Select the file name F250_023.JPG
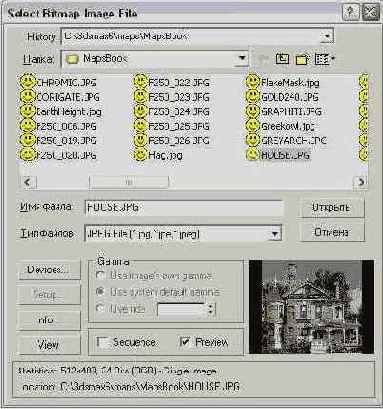The height and width of the screenshot is (409, 383). [x=179, y=97]
